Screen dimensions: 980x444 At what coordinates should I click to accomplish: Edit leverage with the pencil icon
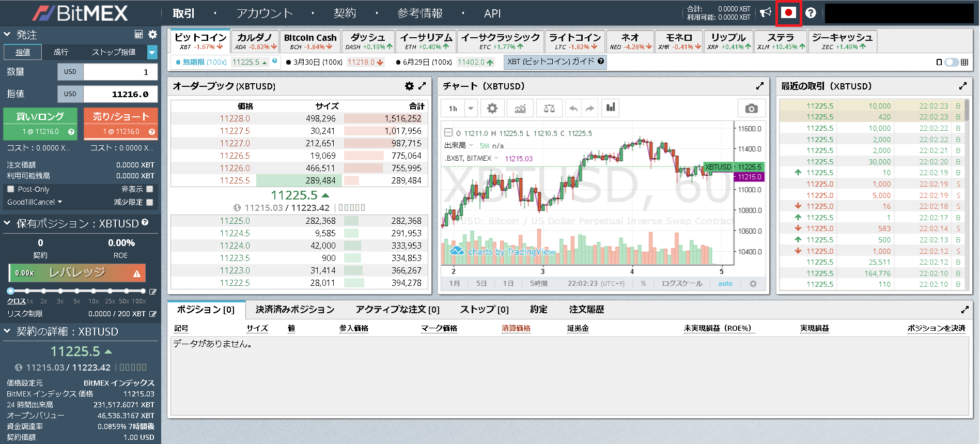tap(153, 292)
